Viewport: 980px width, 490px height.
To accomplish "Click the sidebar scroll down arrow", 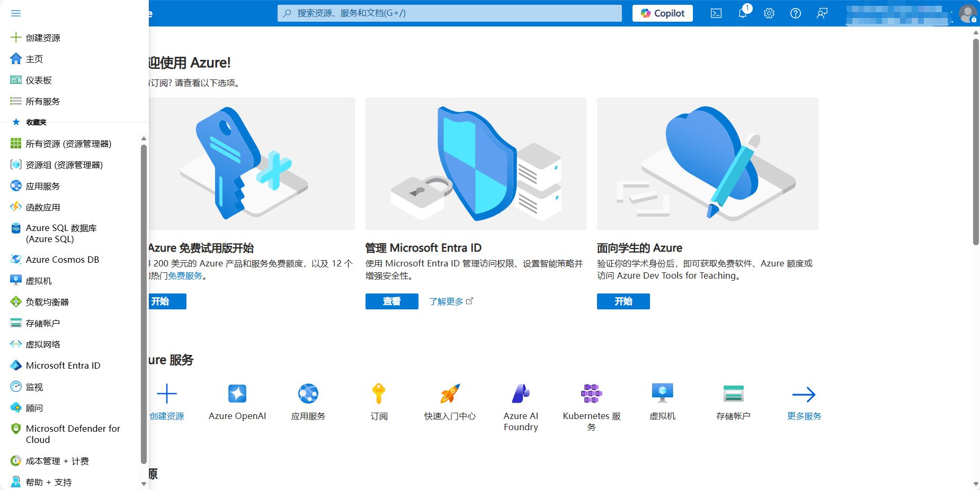I will point(144,484).
